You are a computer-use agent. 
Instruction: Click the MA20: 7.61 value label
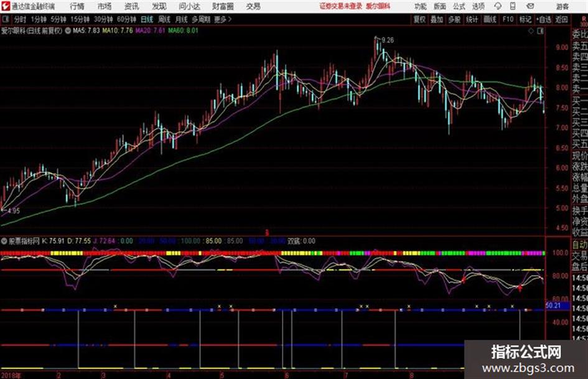(x=150, y=30)
